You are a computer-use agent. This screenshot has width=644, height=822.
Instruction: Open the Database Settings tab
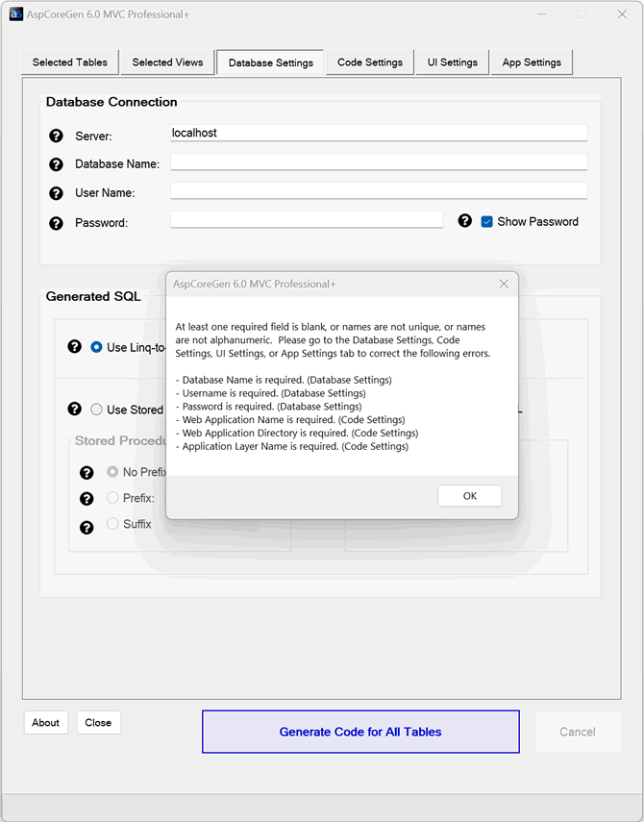click(x=270, y=62)
